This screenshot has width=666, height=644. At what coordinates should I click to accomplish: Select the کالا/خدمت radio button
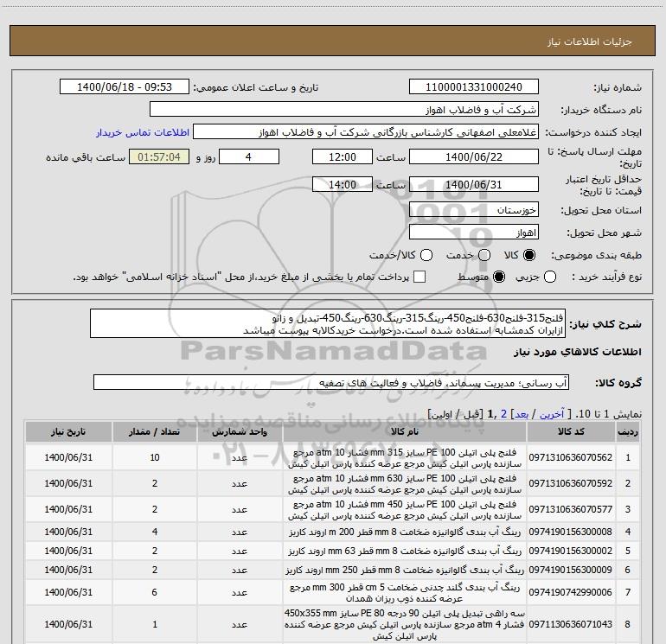click(426, 255)
